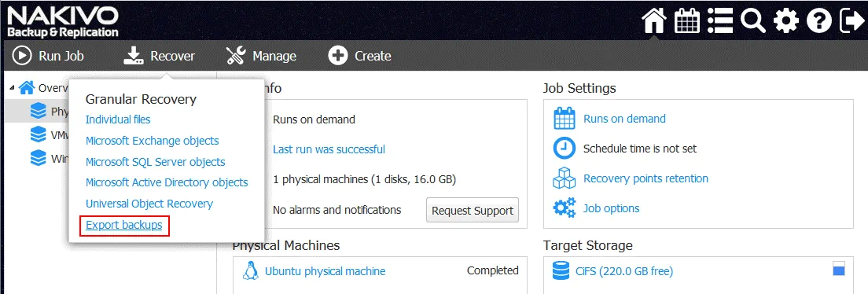Image resolution: width=868 pixels, height=294 pixels.
Task: Click the Job Settings heading
Action: point(579,88)
